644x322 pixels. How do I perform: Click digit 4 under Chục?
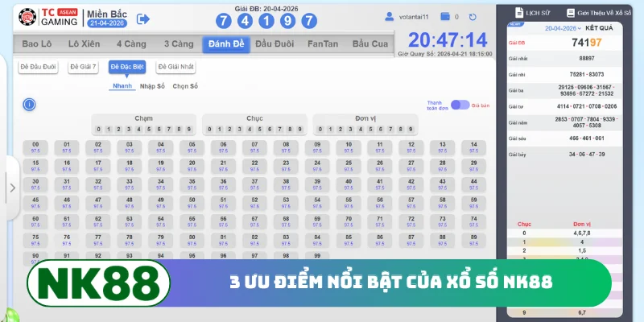(250, 130)
